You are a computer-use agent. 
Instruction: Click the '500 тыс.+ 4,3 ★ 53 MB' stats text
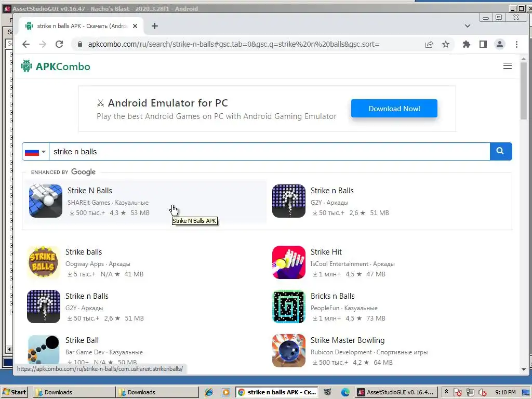click(x=110, y=212)
